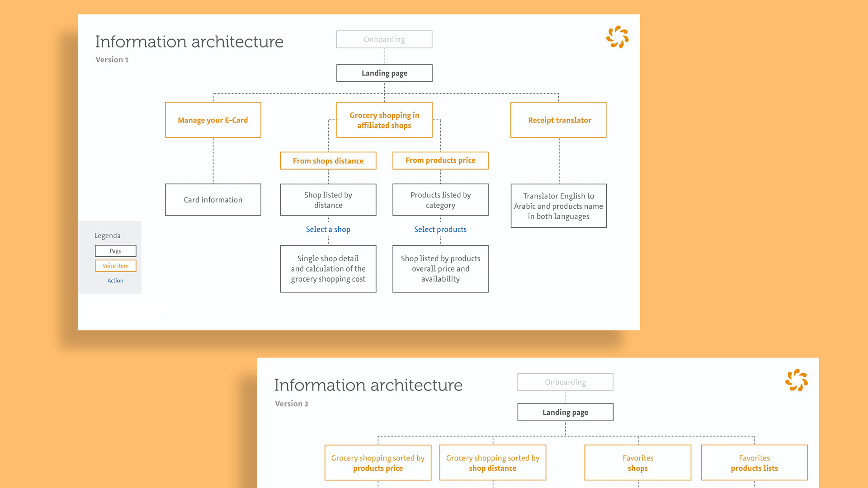Select the Receipt translator voice item

pyautogui.click(x=558, y=120)
